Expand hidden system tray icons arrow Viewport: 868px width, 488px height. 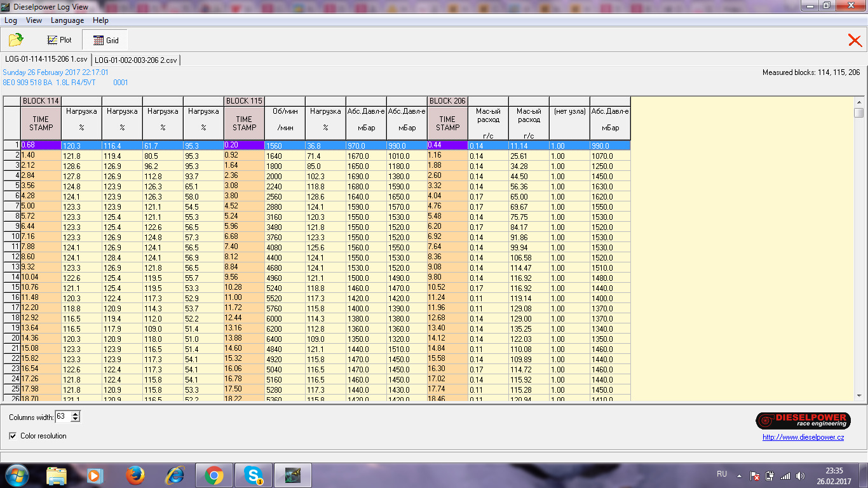(739, 475)
